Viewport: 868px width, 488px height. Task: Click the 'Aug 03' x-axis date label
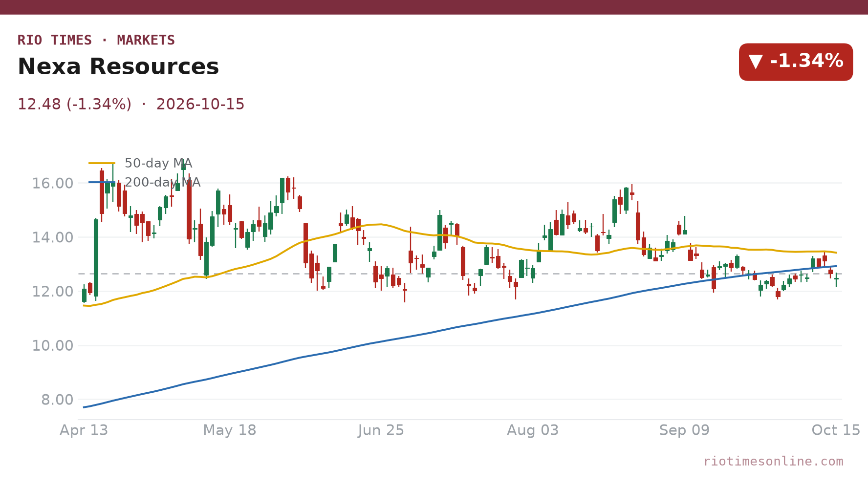[x=533, y=430]
